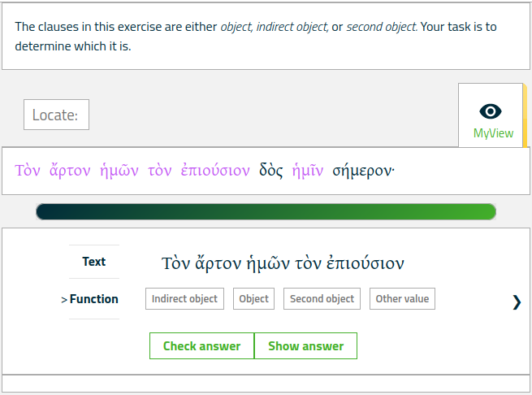Click the green progress bar

pyautogui.click(x=266, y=211)
